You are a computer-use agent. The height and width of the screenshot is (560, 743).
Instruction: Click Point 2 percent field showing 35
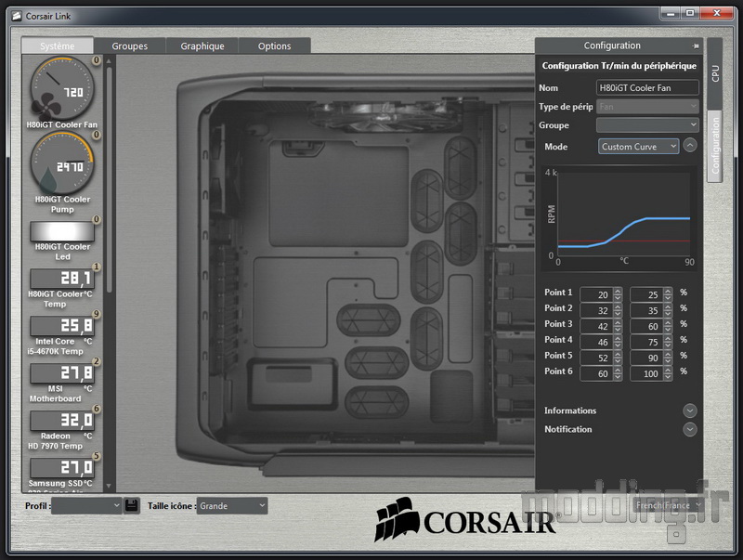click(646, 310)
